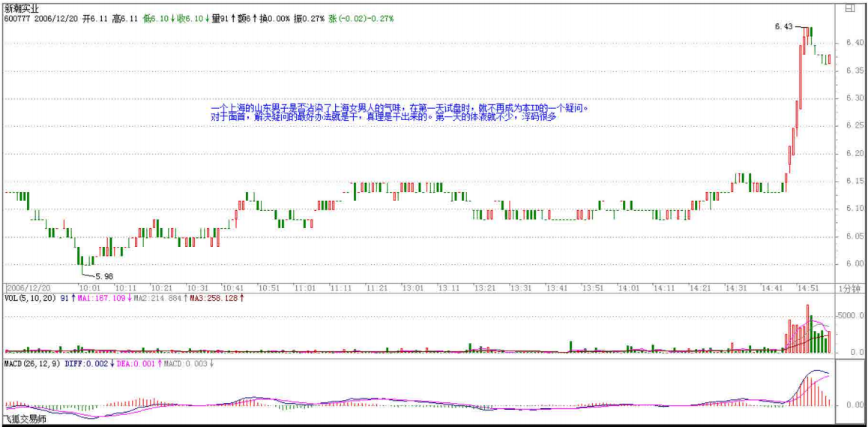
Task: Click the MA1:167.109 volume average value
Action: click(x=100, y=298)
